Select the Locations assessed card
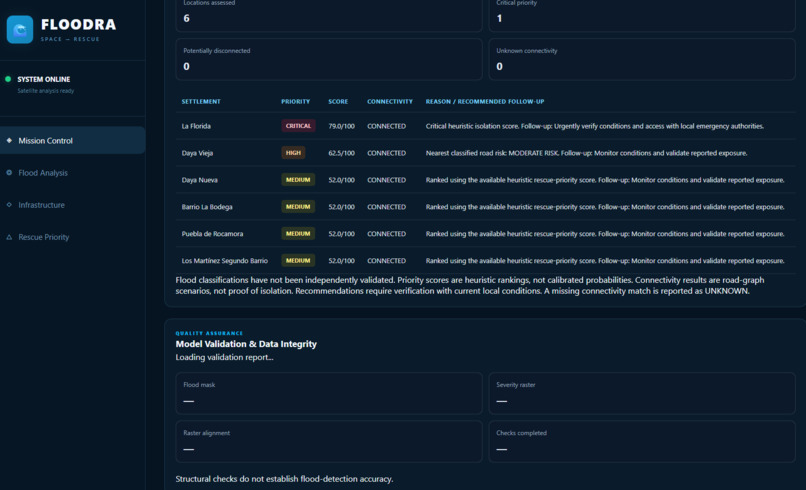The height and width of the screenshot is (490, 806). pyautogui.click(x=329, y=14)
